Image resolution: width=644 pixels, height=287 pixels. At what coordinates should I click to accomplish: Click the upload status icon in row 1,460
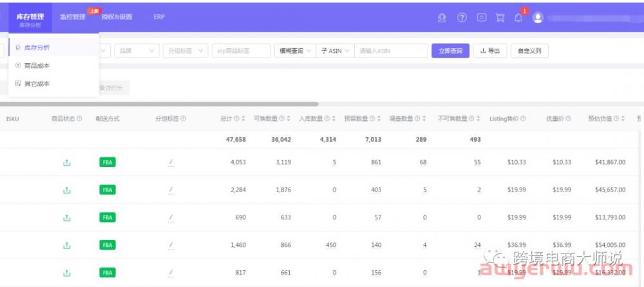(66, 245)
